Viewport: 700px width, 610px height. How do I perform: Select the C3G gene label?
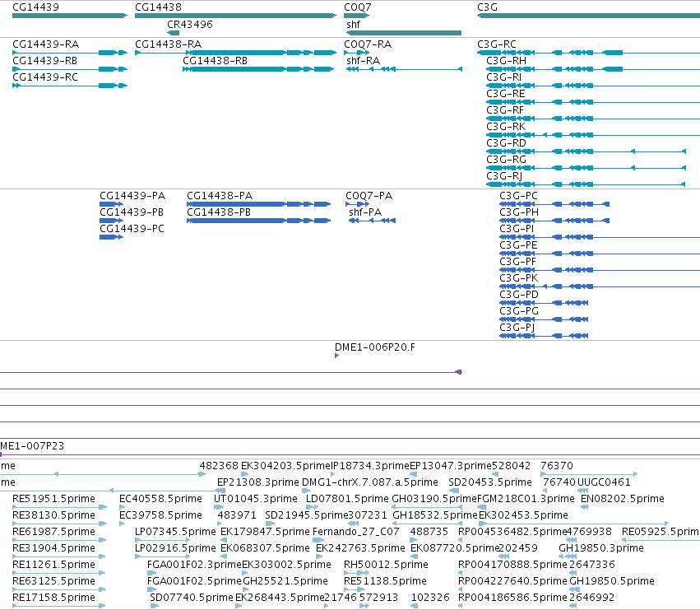(487, 7)
